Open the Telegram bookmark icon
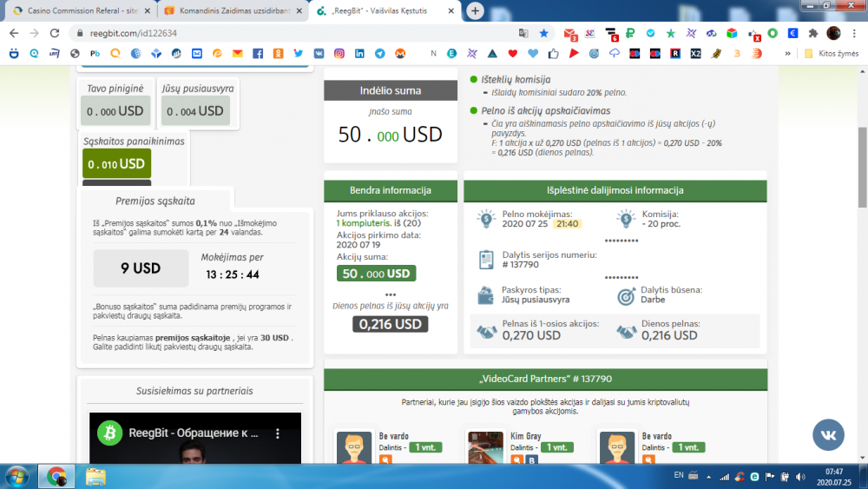The height and width of the screenshot is (489, 868). click(379, 53)
